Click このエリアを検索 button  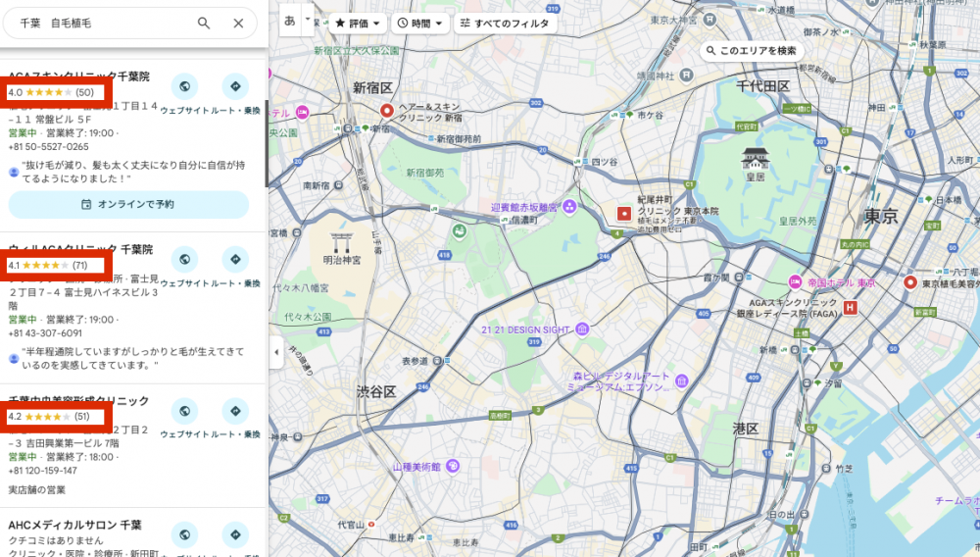752,51
